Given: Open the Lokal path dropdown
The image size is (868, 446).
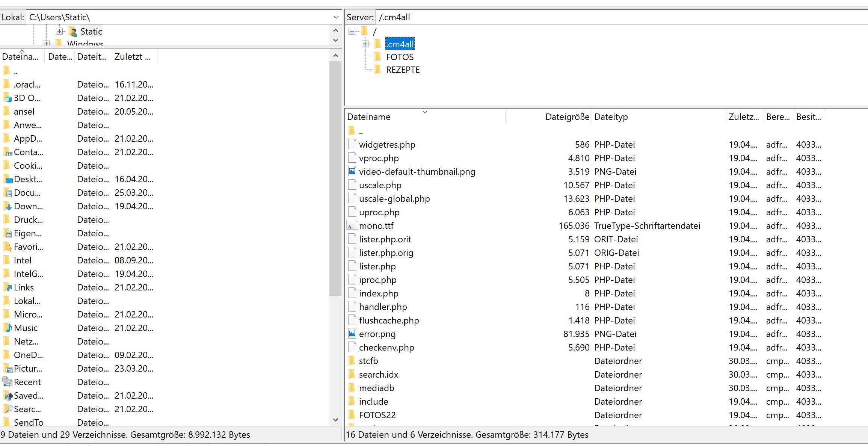Looking at the screenshot, I should pyautogui.click(x=336, y=17).
